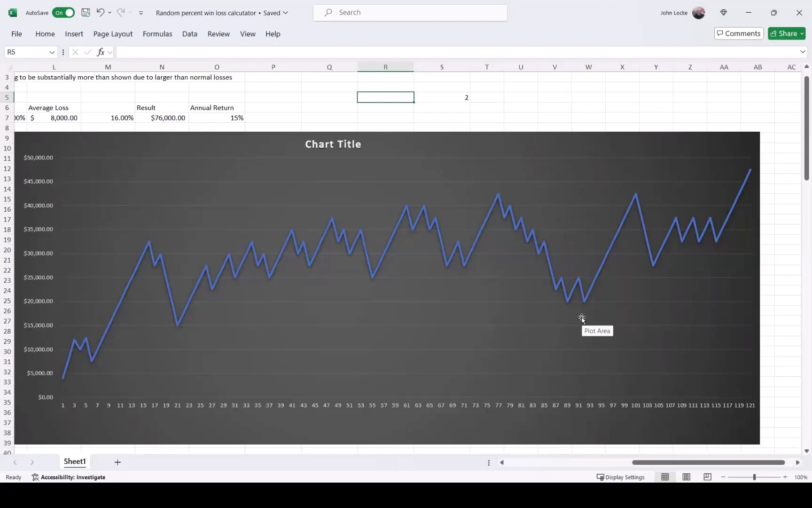
Task: Click the Undo arrow icon
Action: [100, 13]
